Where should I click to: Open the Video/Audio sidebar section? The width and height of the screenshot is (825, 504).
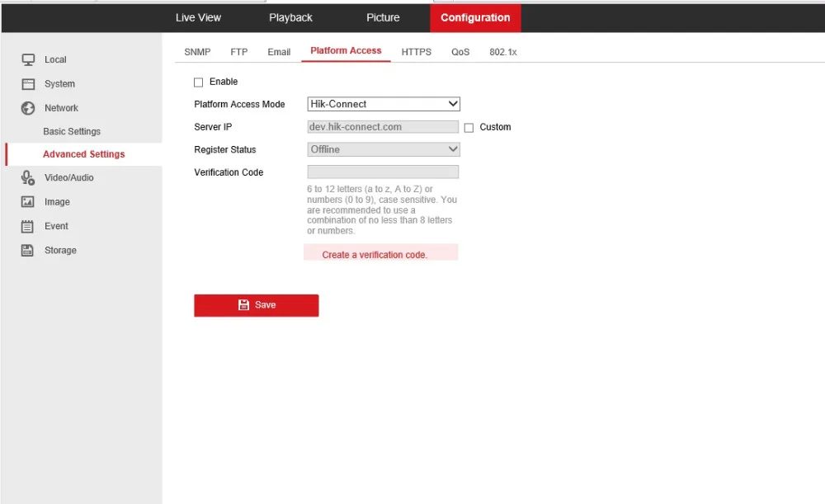click(x=69, y=178)
